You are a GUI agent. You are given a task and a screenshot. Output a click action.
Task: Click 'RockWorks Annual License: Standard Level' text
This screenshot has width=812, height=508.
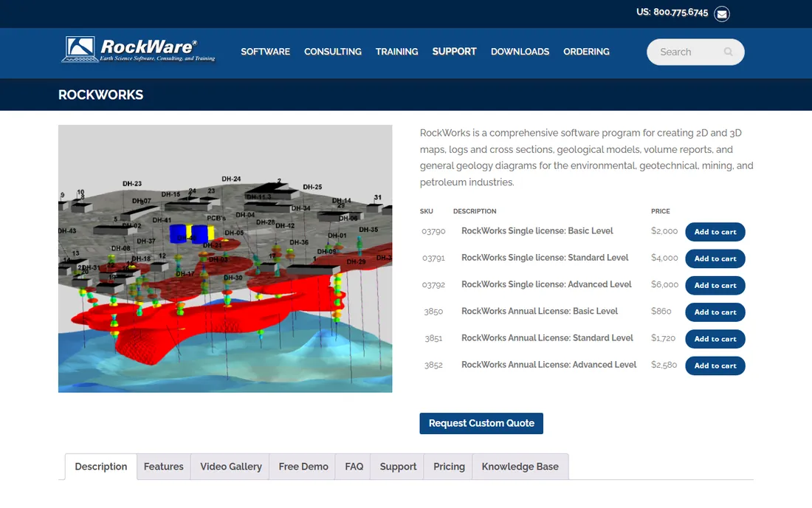[x=548, y=337]
